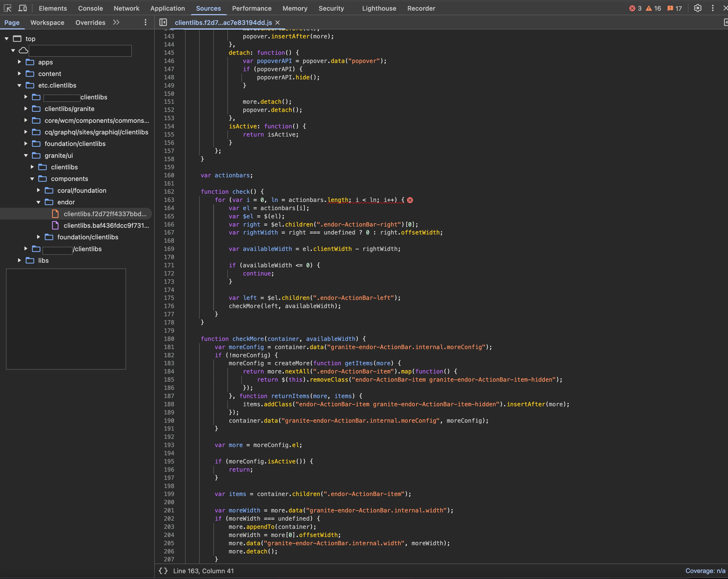Click the red error count indicator
The height and width of the screenshot is (579, 728).
[x=635, y=8]
